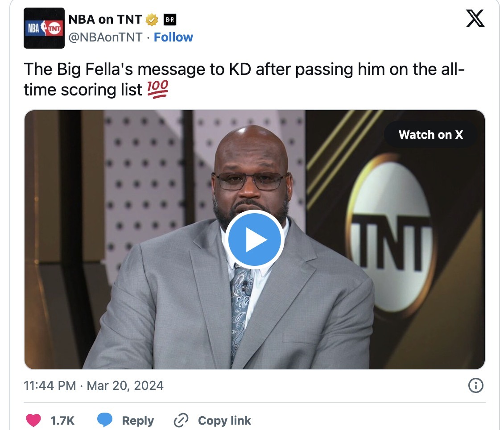Open the X logo link
The image size is (504, 430).
pos(475,18)
